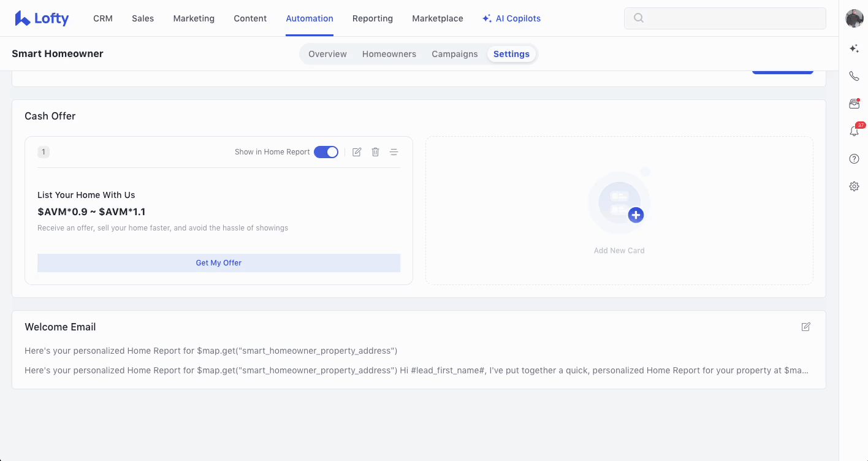Open the phone dialer icon
The height and width of the screenshot is (461, 868).
854,76
